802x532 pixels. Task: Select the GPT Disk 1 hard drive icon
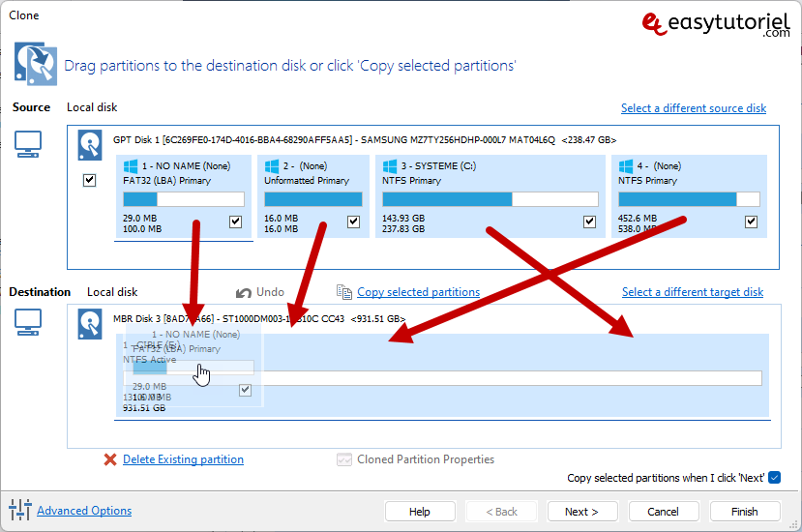pyautogui.click(x=90, y=145)
